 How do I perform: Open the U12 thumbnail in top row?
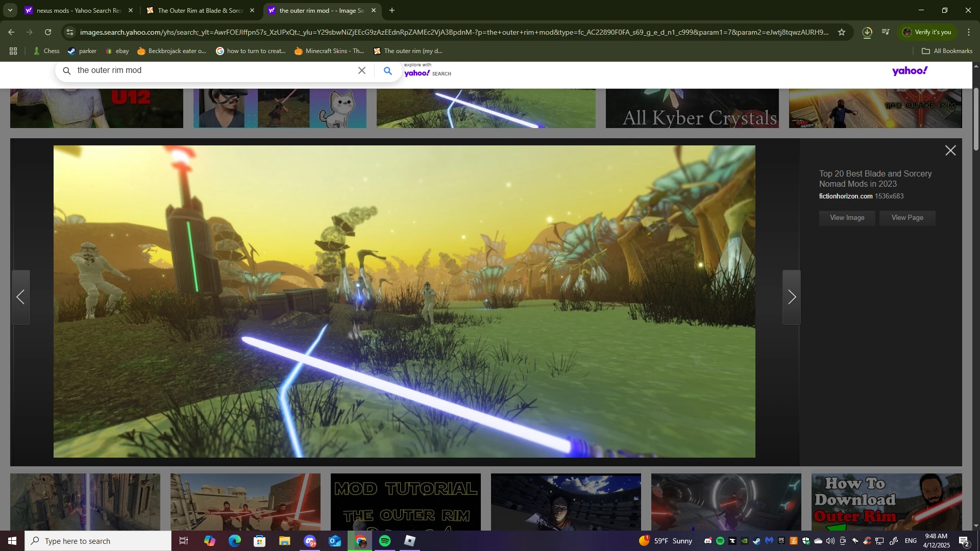point(96,108)
